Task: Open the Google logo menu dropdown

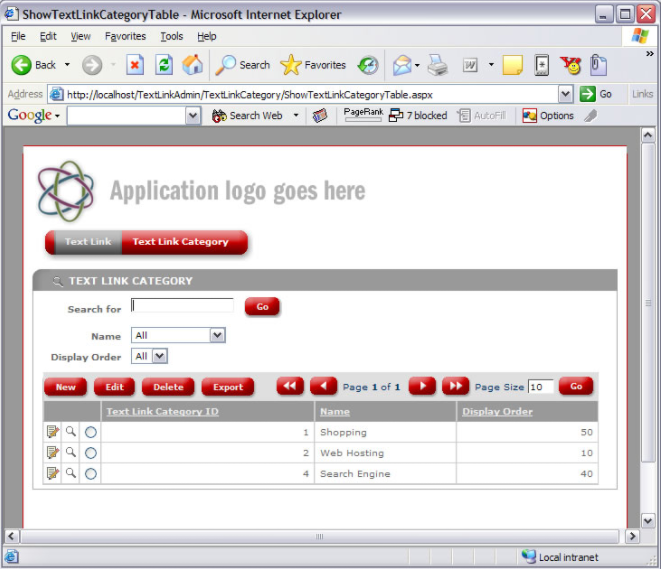Action: coord(57,116)
